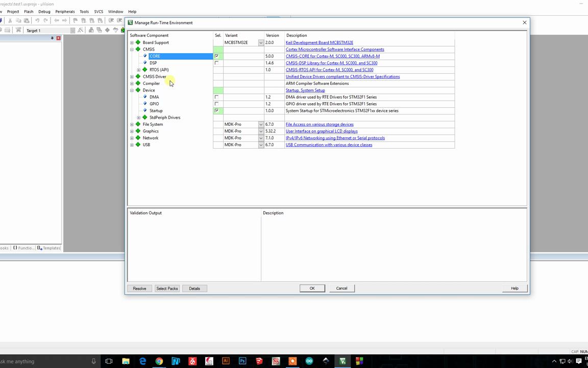Enable the DSP component checkbox

tap(216, 63)
